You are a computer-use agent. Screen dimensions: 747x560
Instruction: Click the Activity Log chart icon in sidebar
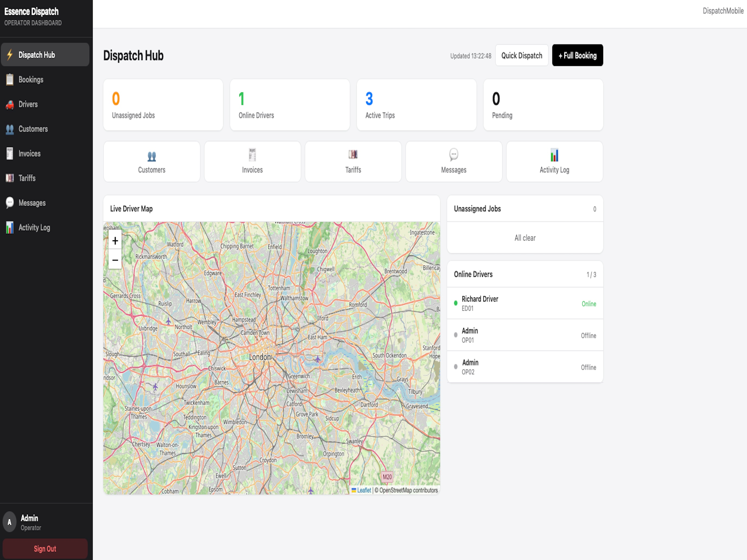tap(10, 228)
